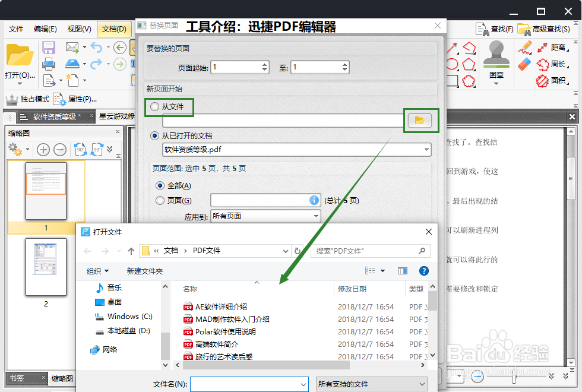This screenshot has height=392, width=582.
Task: Select the Stamp (图章) tool
Action: 496,59
